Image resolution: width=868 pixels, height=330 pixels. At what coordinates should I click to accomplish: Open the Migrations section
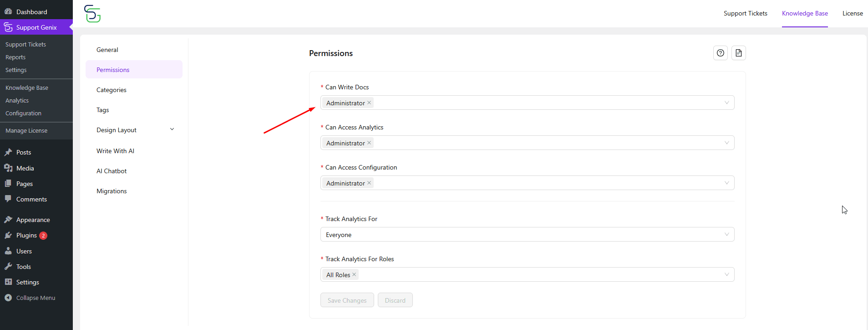pos(134,191)
